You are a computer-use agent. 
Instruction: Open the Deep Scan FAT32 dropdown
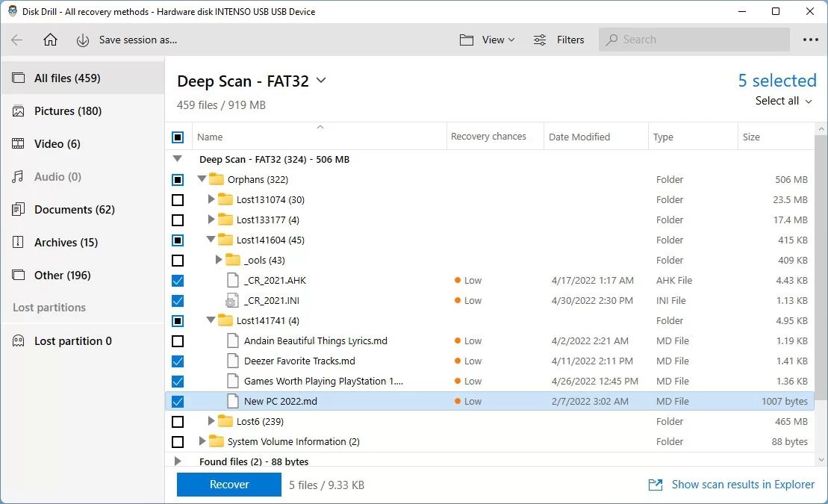[x=321, y=81]
